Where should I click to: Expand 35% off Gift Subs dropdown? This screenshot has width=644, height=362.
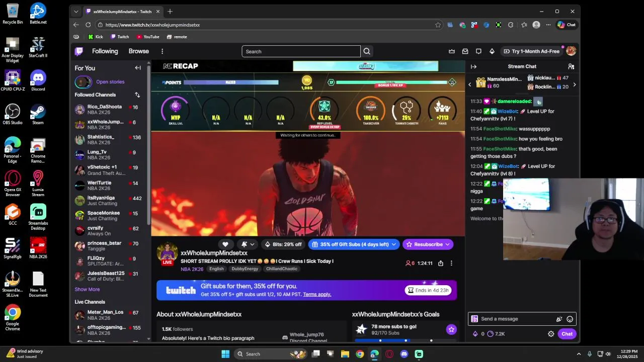[x=393, y=244]
